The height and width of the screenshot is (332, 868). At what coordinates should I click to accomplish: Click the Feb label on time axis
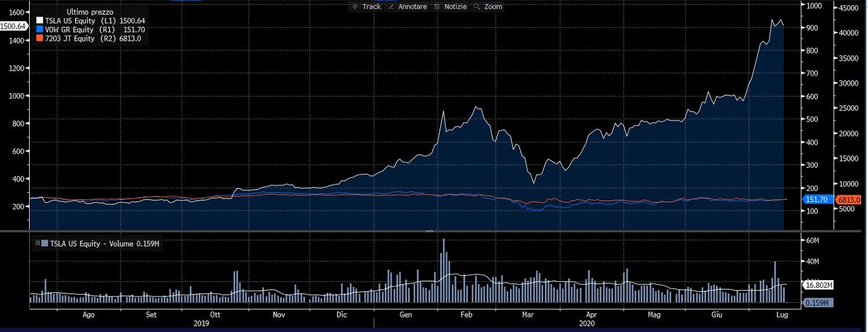[x=466, y=315]
